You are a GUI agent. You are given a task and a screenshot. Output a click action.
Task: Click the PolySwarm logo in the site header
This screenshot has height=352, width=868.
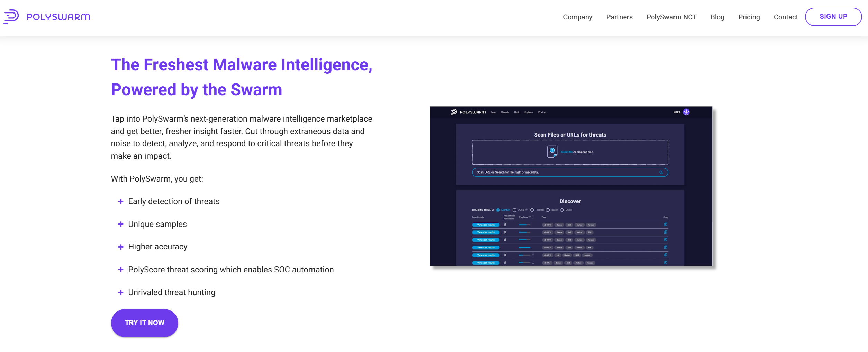tap(47, 17)
